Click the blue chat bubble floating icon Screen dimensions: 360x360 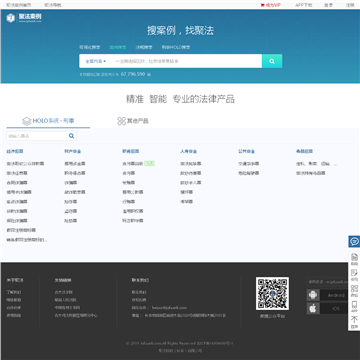354,241
